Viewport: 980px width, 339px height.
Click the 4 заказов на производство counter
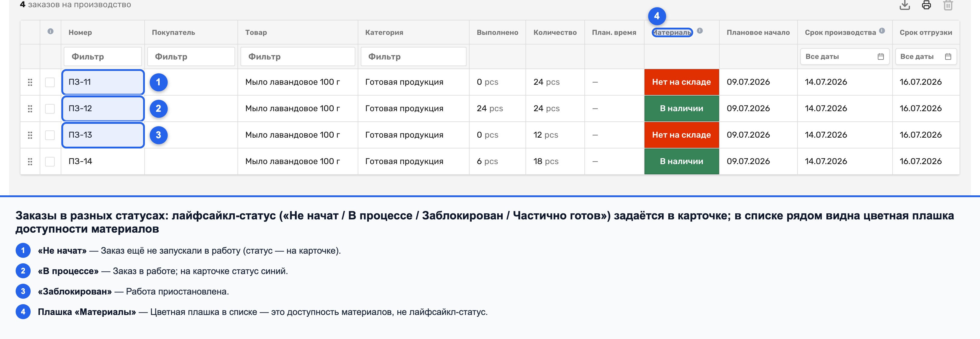click(x=75, y=5)
